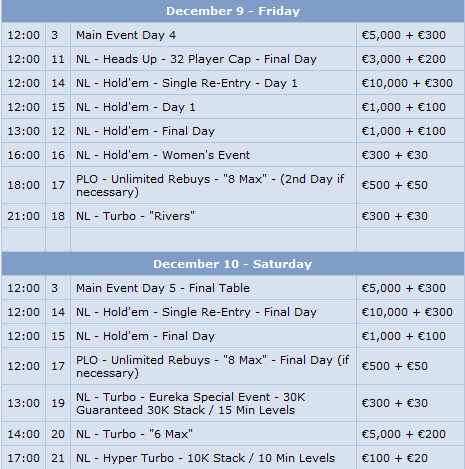Click PLO Unlimited Rebuys Final Day entry
Screen dimensions: 465x469
[x=213, y=367]
